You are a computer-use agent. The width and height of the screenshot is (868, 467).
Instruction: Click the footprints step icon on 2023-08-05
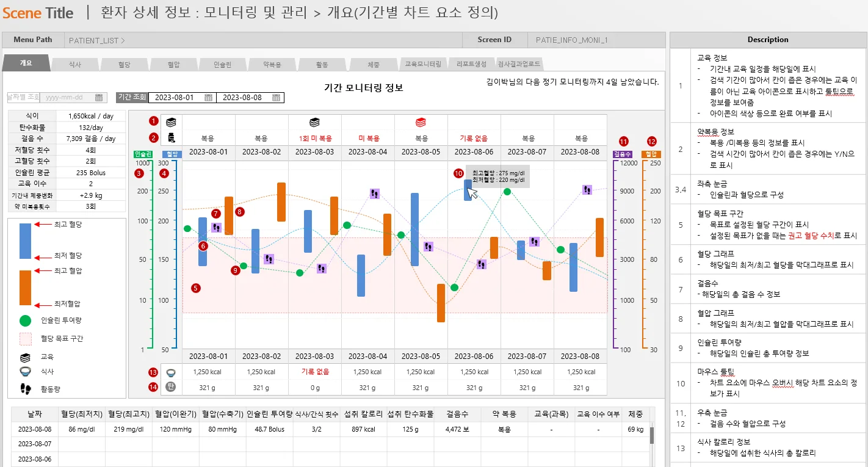429,247
